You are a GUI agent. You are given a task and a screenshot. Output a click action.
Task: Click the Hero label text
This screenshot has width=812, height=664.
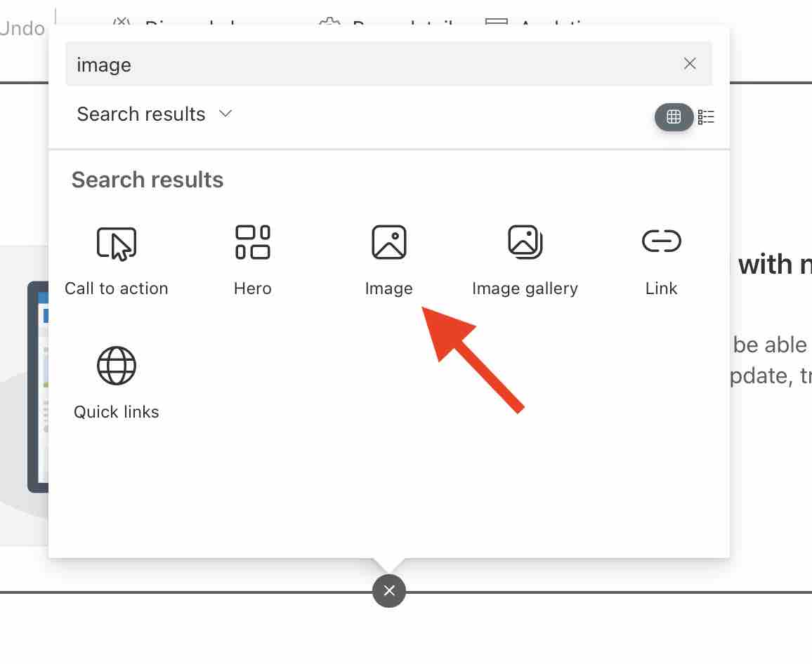(252, 288)
